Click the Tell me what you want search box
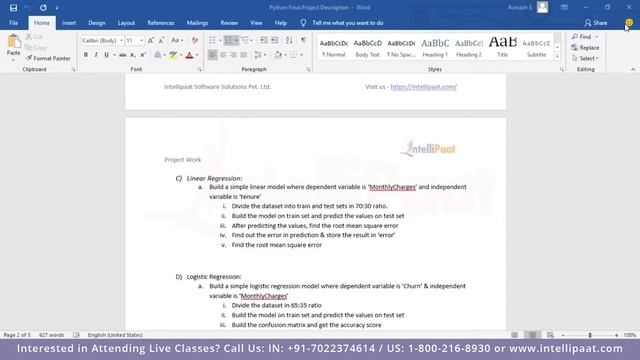 348,23
